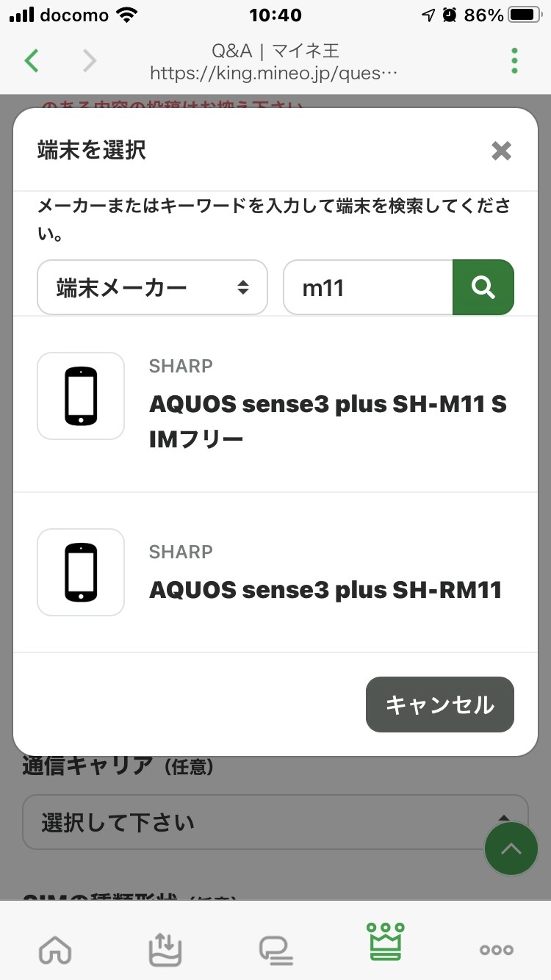The image size is (551, 980).
Task: Open the chat bubbles tab icon
Action: click(275, 949)
